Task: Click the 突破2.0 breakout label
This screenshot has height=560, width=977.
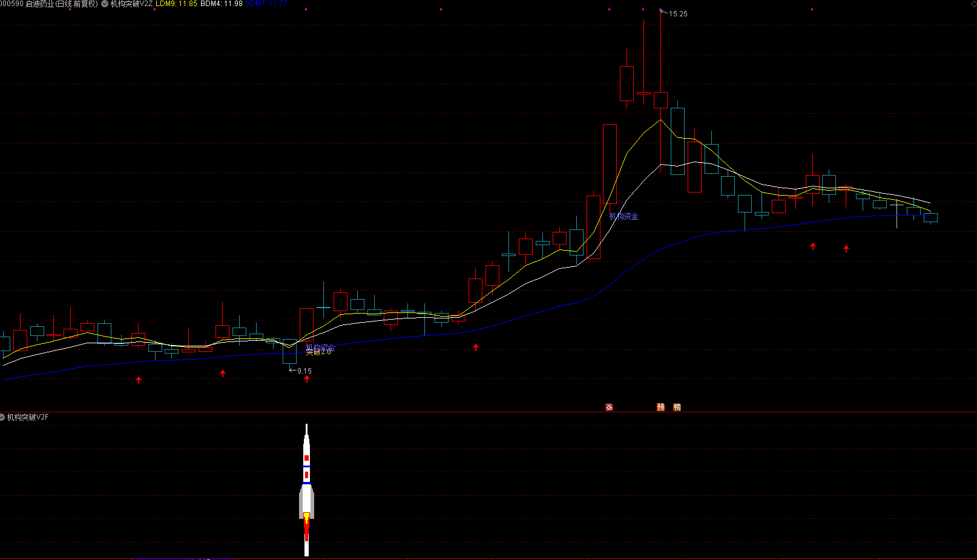Action: click(318, 352)
